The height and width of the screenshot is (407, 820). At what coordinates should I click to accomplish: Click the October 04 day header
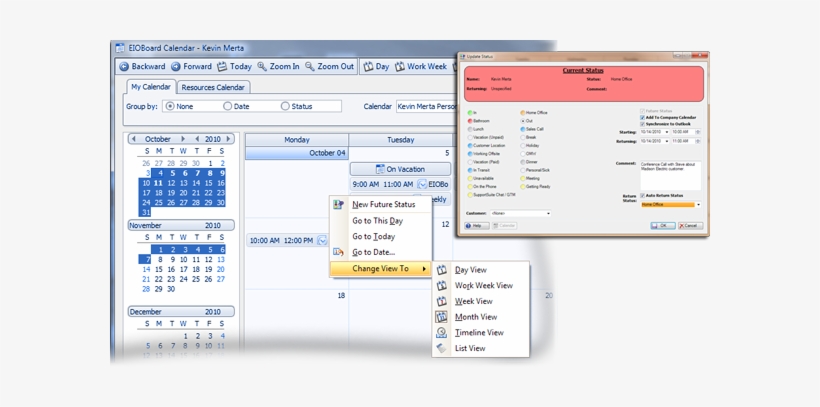297,153
